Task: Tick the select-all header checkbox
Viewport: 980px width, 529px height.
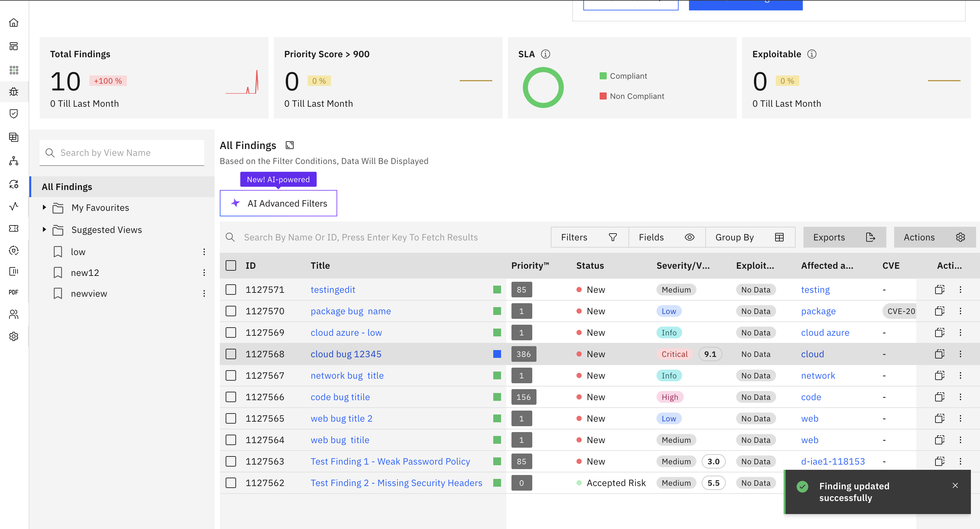Action: click(231, 266)
